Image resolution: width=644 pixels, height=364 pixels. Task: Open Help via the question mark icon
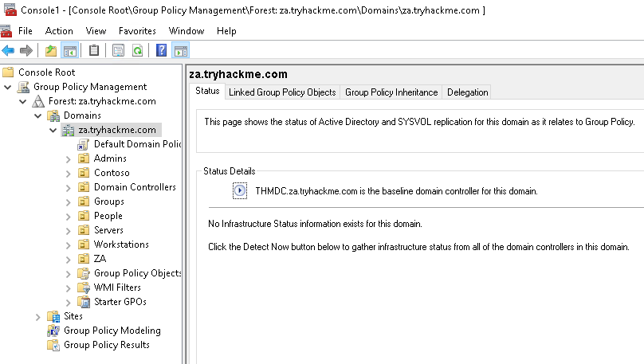coord(162,51)
